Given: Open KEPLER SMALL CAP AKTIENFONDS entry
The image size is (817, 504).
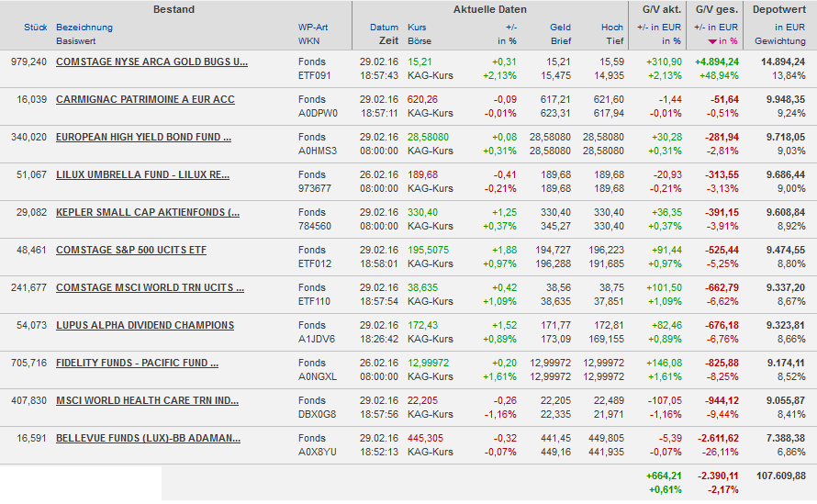Looking at the screenshot, I should coord(147,212).
